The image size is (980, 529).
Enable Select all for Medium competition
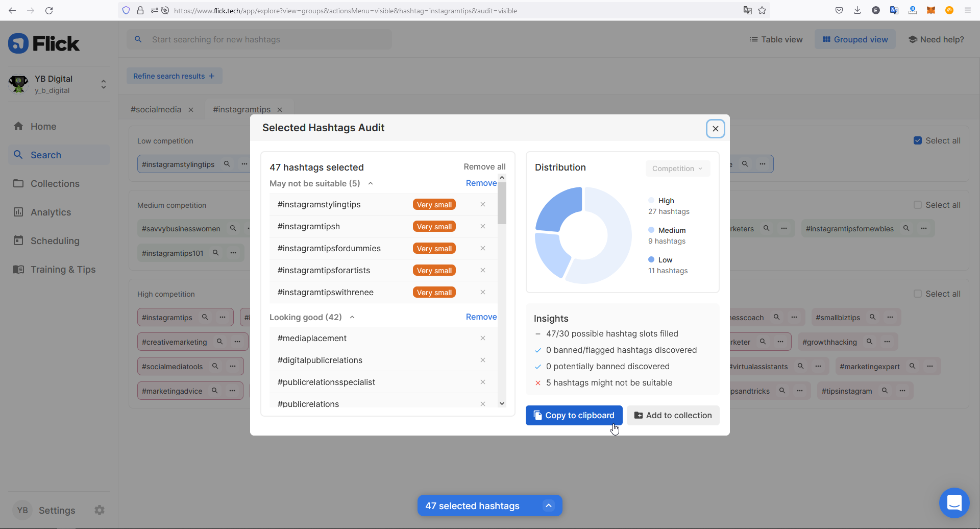(918, 205)
